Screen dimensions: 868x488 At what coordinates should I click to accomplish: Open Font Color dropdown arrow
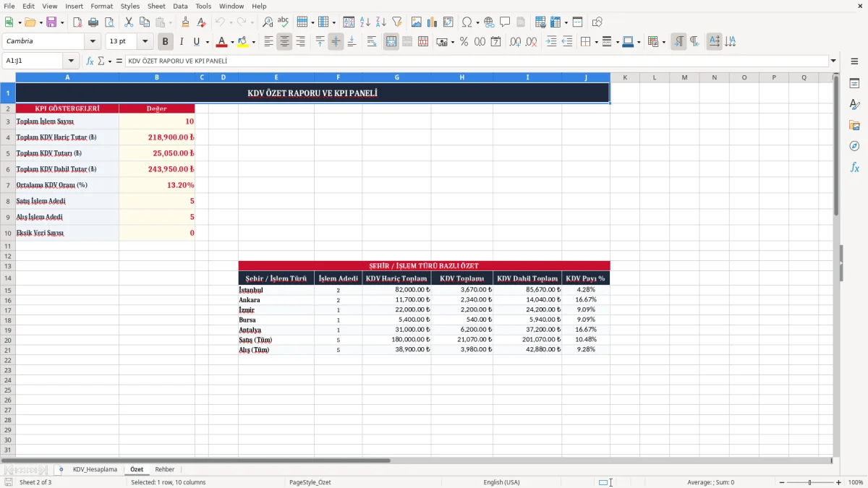tap(232, 42)
